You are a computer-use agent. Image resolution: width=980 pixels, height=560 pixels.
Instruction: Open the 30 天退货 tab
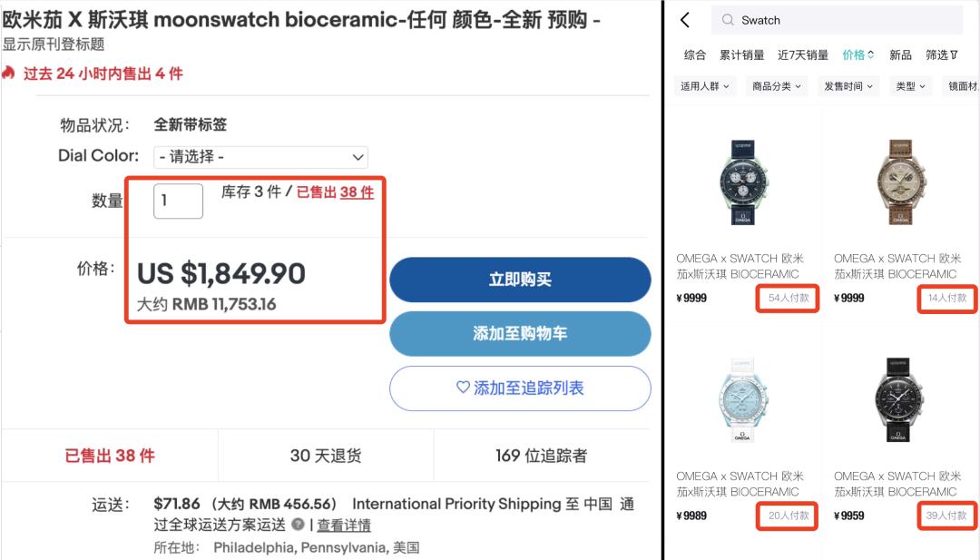328,455
